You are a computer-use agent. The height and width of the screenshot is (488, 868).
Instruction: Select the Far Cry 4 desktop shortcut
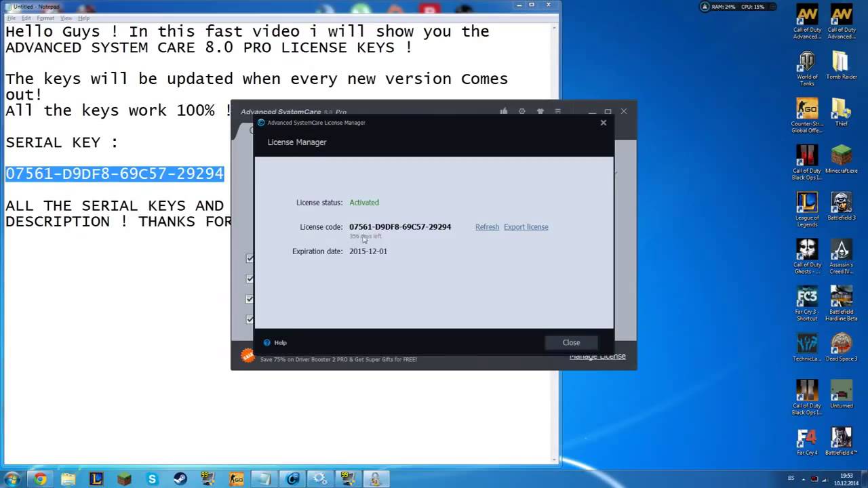click(x=807, y=441)
